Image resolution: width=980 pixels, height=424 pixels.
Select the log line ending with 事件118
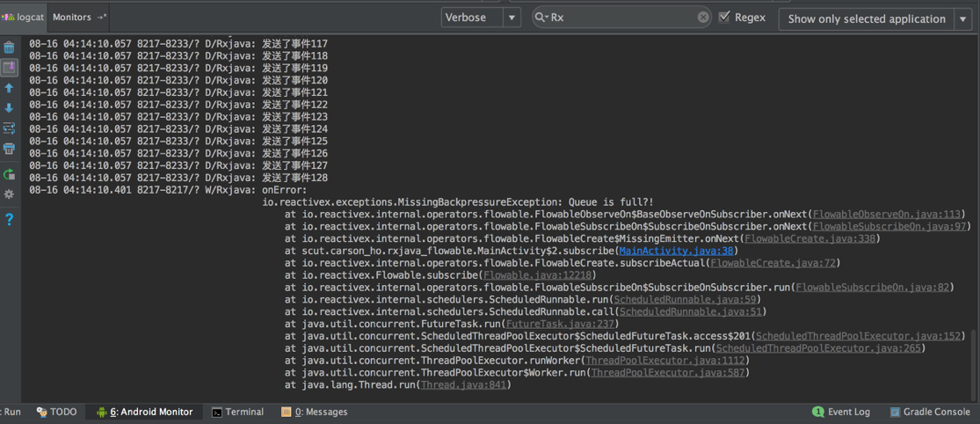point(178,56)
